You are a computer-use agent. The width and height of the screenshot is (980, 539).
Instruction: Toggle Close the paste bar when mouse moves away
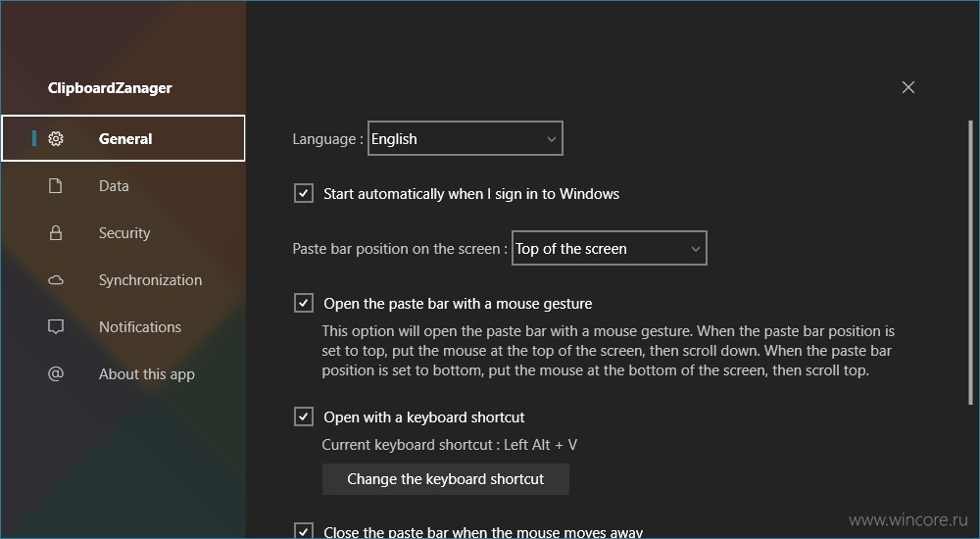(x=304, y=531)
